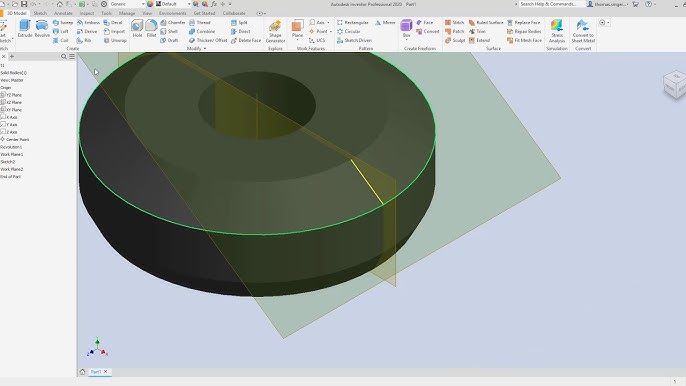Click the Delete Face command
Image resolution: width=686 pixels, height=386 pixels.
246,40
